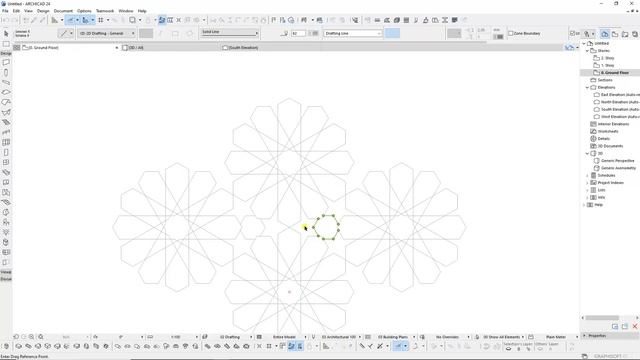Select 2. Story in the Navigator
Screen dimensions: 640x360
click(x=607, y=58)
